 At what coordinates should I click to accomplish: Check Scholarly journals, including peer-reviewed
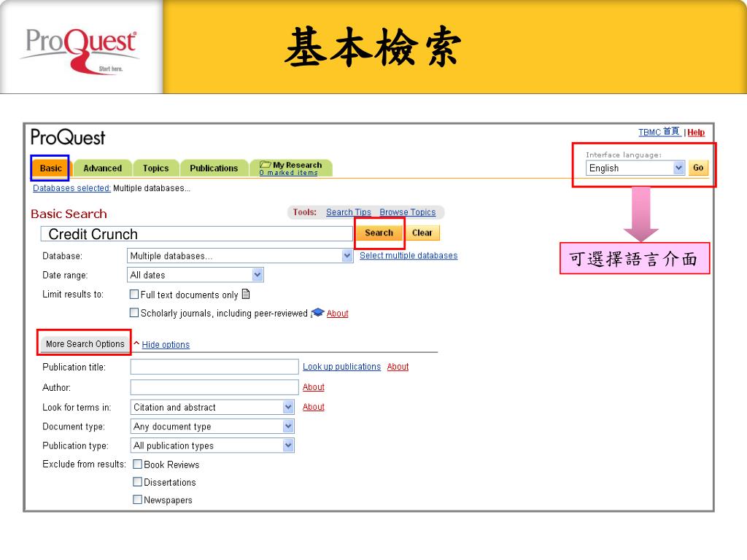[x=134, y=312]
